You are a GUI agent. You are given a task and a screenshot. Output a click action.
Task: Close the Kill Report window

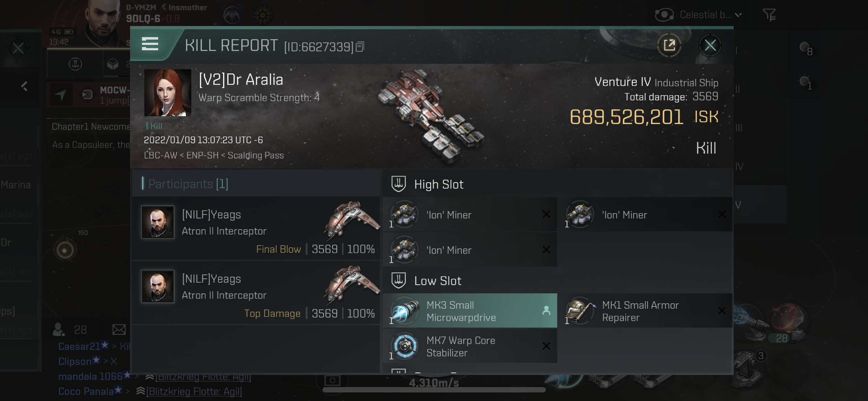pos(710,46)
